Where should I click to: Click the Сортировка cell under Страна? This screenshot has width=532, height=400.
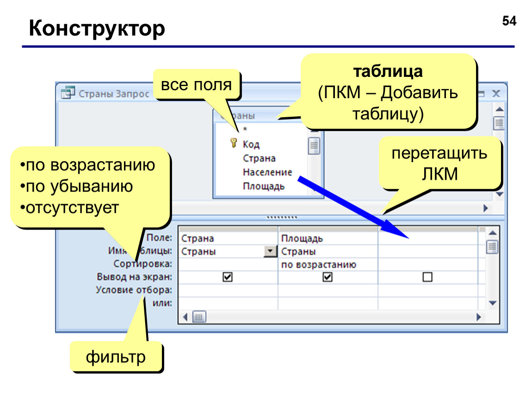[x=228, y=264]
